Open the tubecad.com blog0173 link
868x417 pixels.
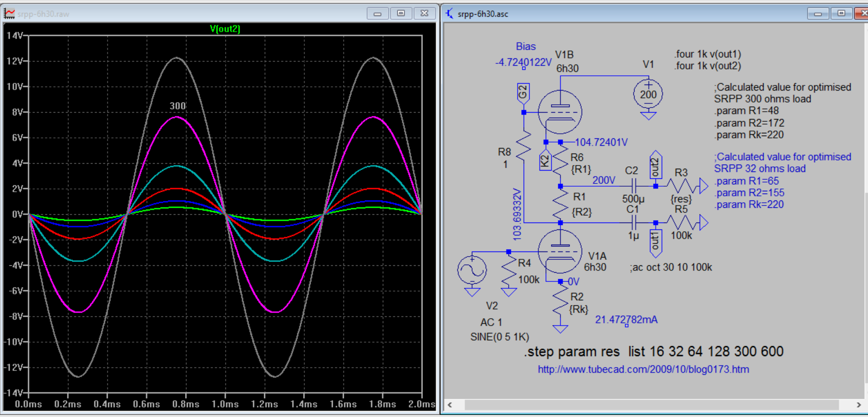643,369
